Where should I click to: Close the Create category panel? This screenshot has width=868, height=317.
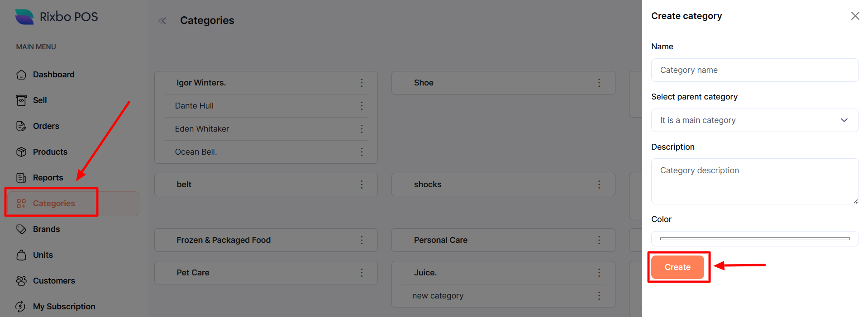click(855, 16)
